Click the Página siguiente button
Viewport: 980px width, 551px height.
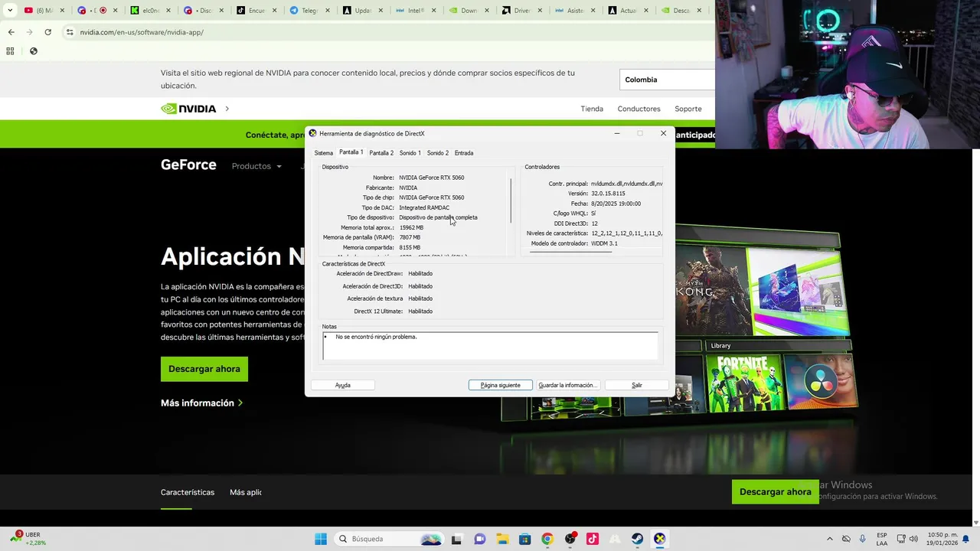pos(501,385)
